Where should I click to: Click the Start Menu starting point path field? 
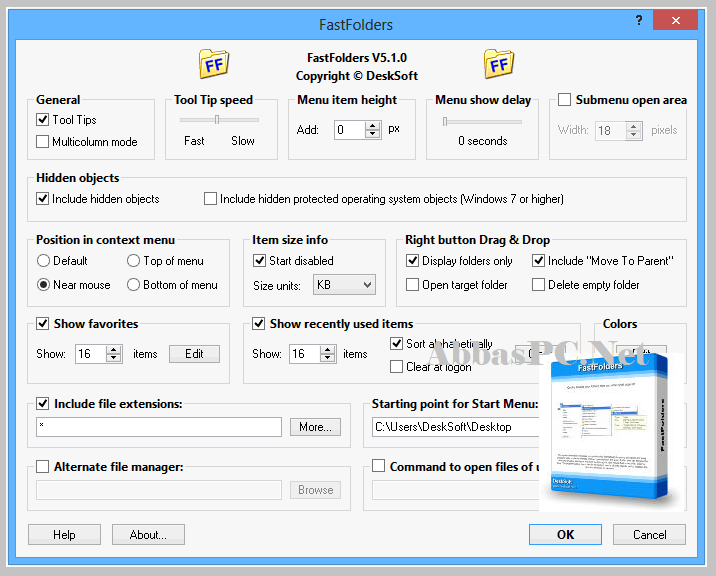[456, 427]
